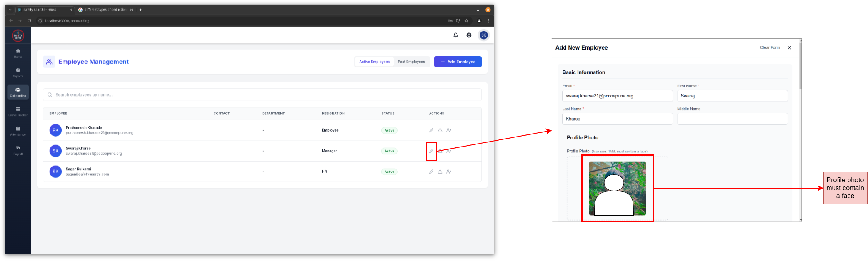The image size is (868, 261).
Task: Click warning icon for Prathamesh Kharade
Action: tap(440, 130)
